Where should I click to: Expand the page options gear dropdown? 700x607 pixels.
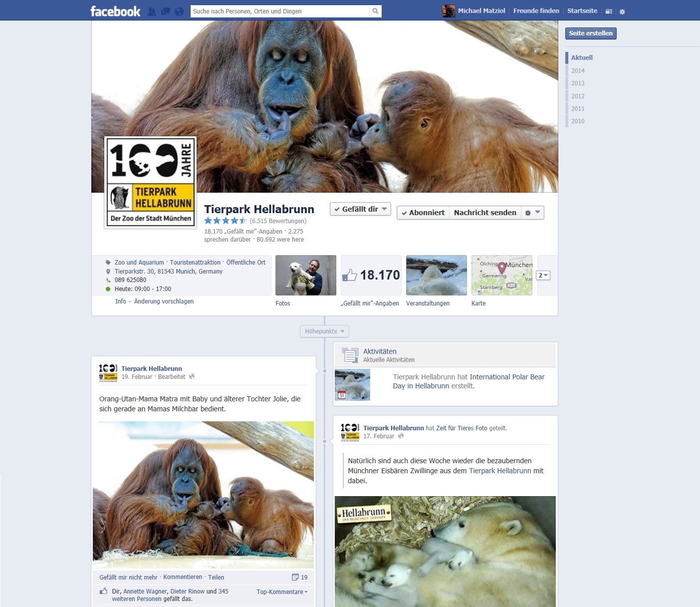click(532, 213)
